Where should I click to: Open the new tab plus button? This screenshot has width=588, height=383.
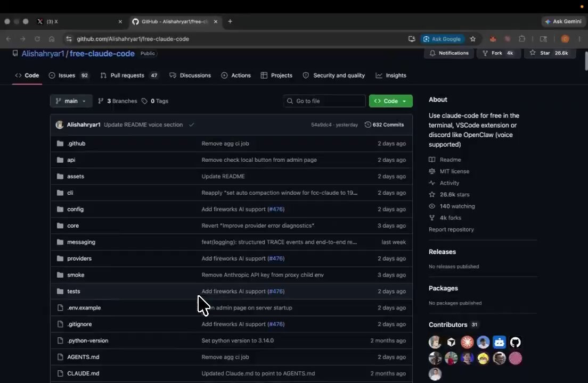click(230, 21)
